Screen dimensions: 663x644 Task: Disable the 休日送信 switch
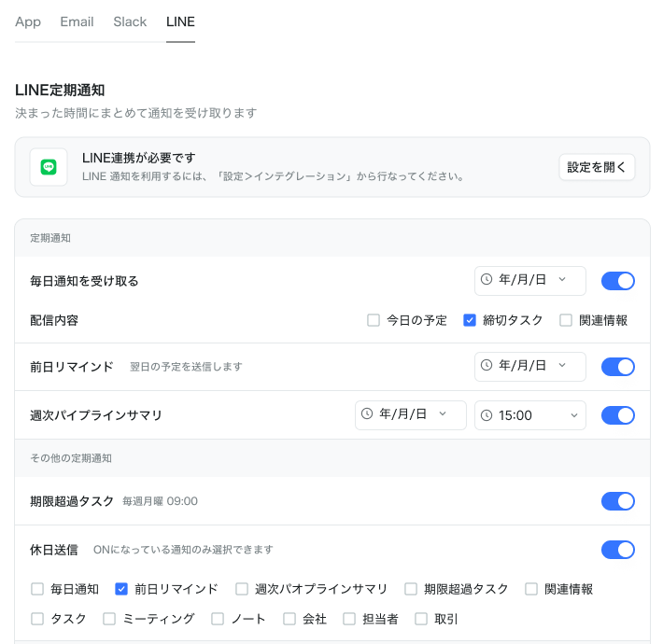618,550
